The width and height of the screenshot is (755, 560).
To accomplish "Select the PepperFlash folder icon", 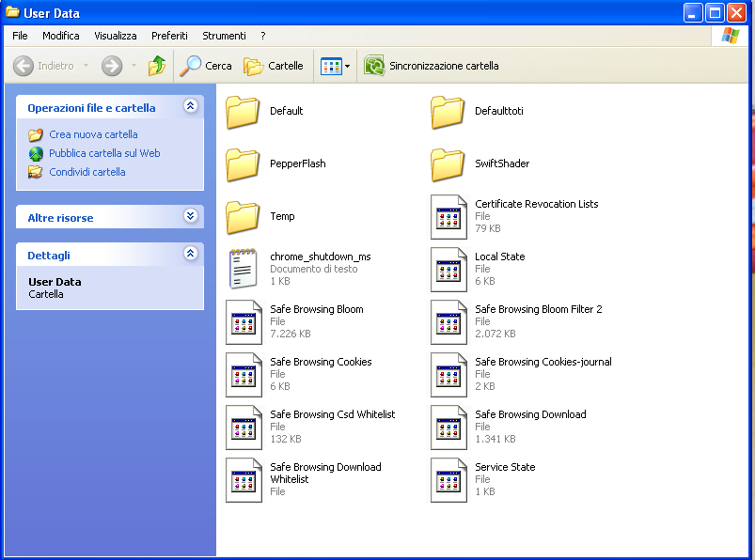I will (x=243, y=164).
